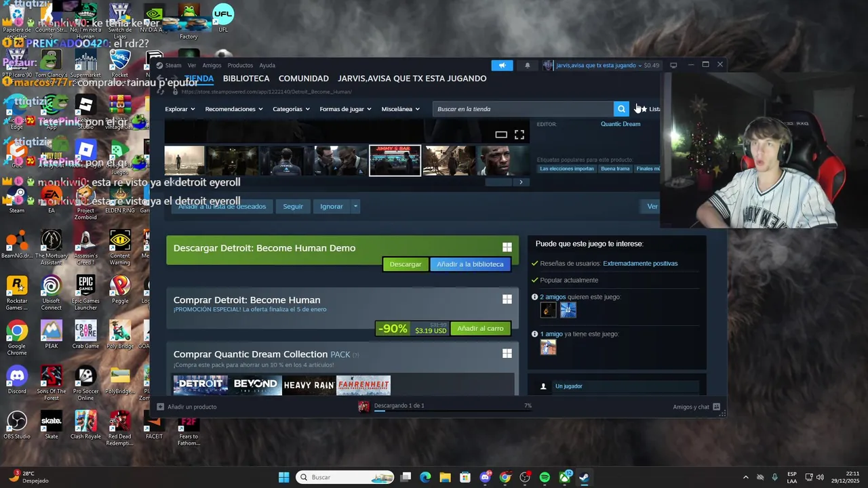Open Ubisoft Connect desktop icon
Screen dimensions: 868x488
point(51,292)
